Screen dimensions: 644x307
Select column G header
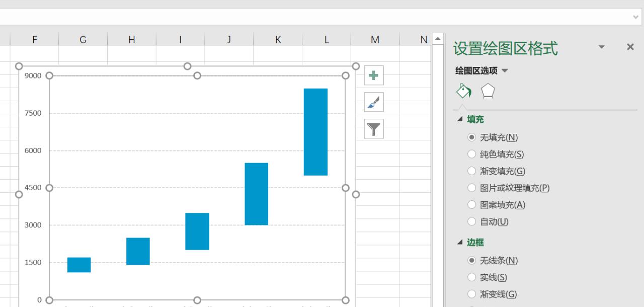pos(83,39)
